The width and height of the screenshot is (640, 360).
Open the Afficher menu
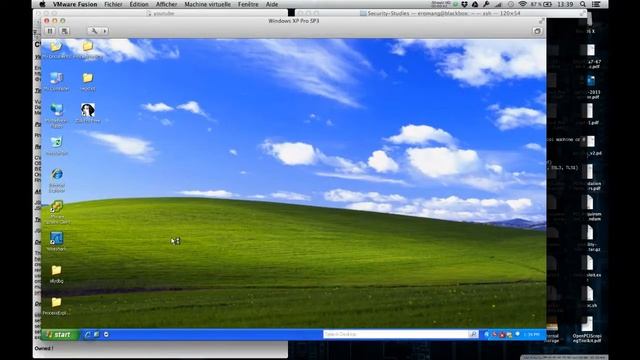point(167,4)
